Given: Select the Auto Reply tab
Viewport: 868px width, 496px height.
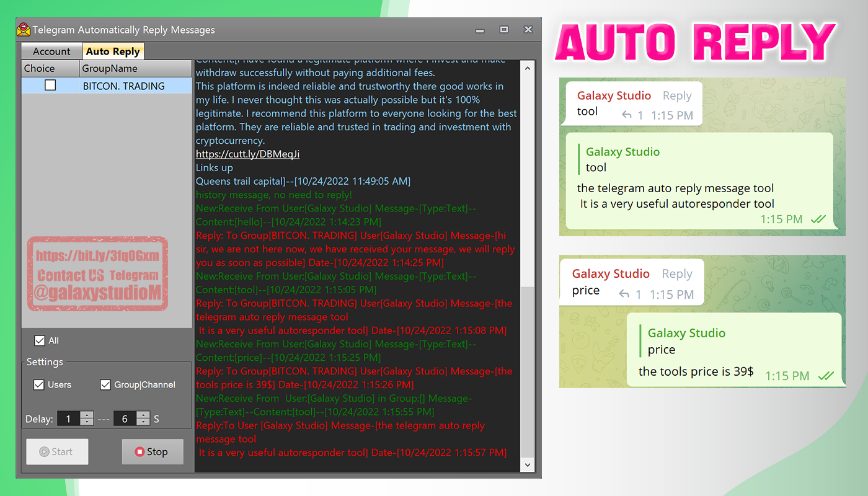Looking at the screenshot, I should (113, 51).
